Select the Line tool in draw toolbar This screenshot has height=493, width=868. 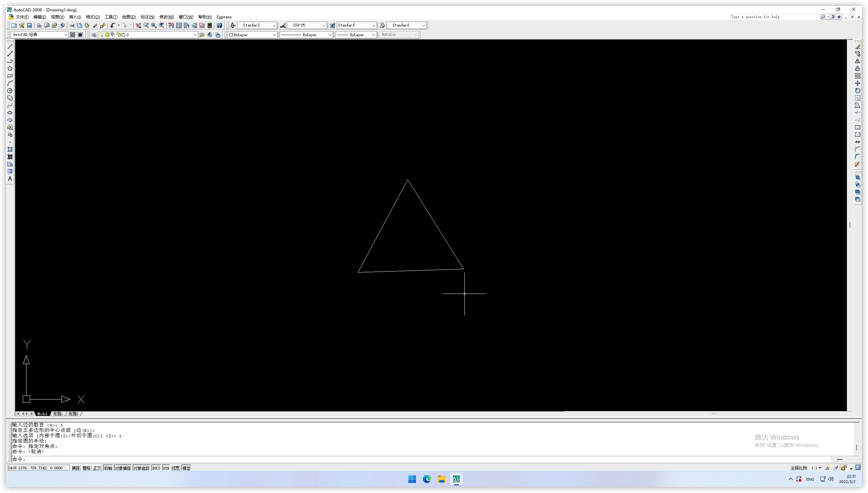(x=10, y=46)
